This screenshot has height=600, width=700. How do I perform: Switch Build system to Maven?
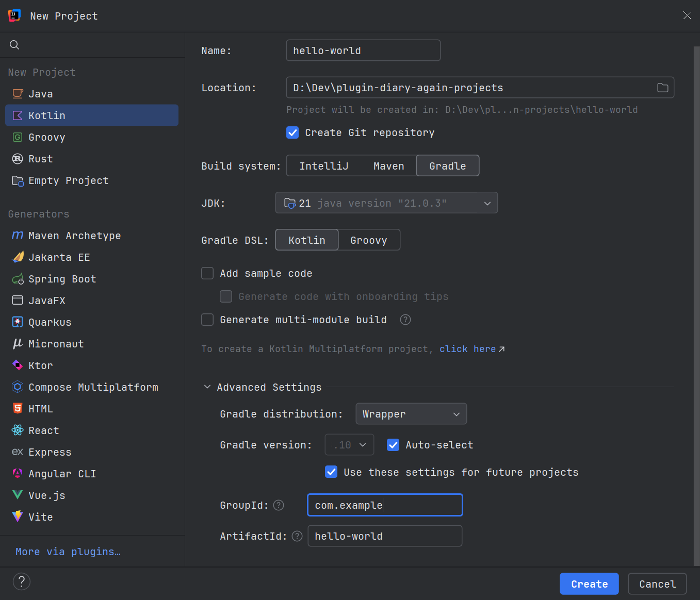point(389,165)
